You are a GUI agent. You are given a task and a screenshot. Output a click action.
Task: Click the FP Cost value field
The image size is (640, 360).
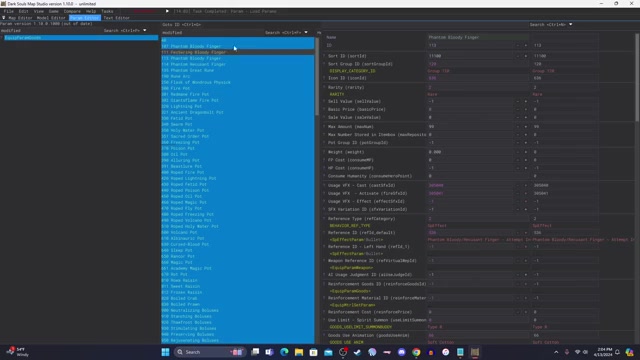coord(470,160)
